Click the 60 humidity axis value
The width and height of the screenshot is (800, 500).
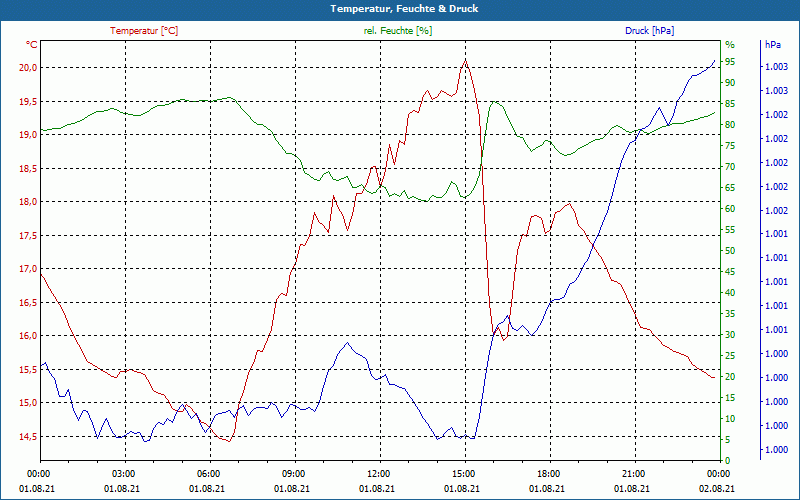pos(730,209)
